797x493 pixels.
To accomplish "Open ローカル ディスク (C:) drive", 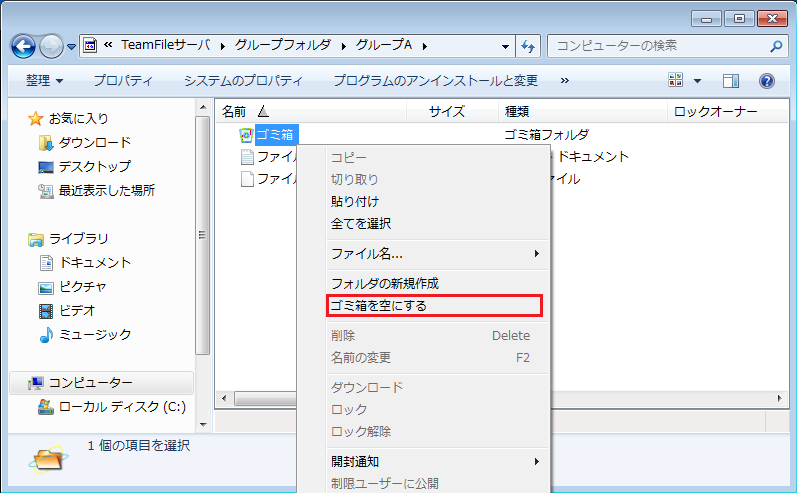I will point(123,407).
